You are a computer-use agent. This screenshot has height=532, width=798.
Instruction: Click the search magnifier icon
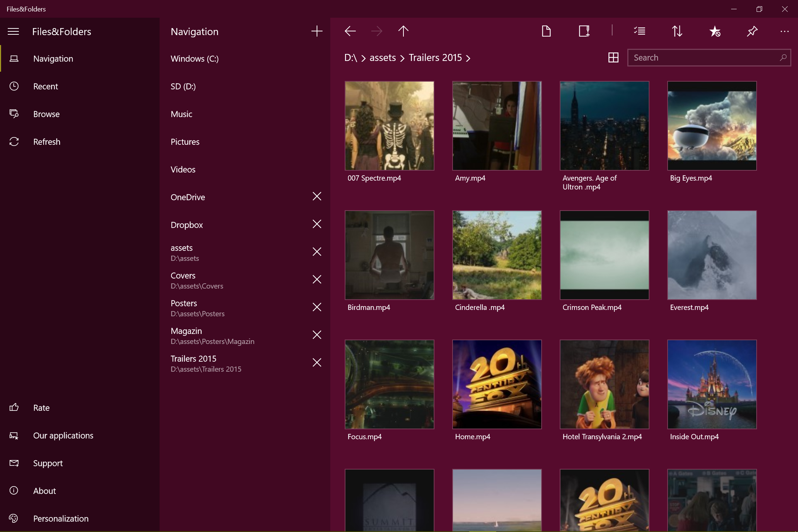point(783,58)
